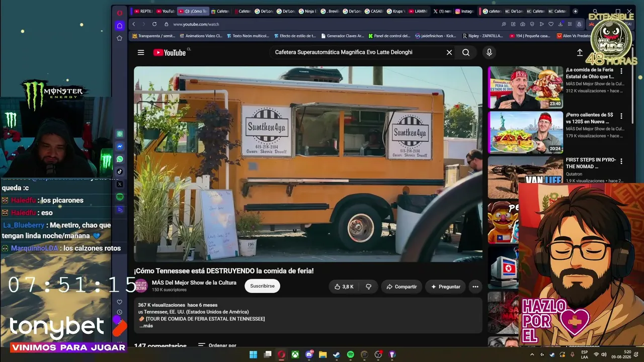Viewport: 644px width, 362px height.
Task: Click the Compartir share button
Action: (x=401, y=287)
